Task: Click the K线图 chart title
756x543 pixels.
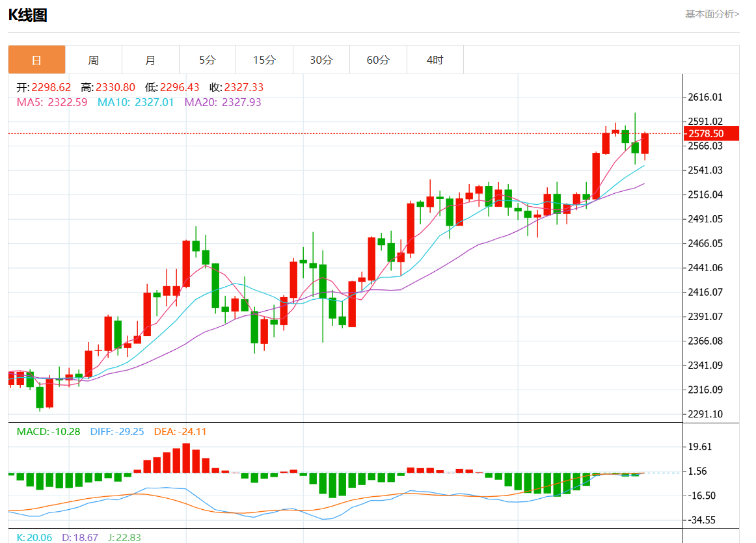Action: (x=27, y=15)
